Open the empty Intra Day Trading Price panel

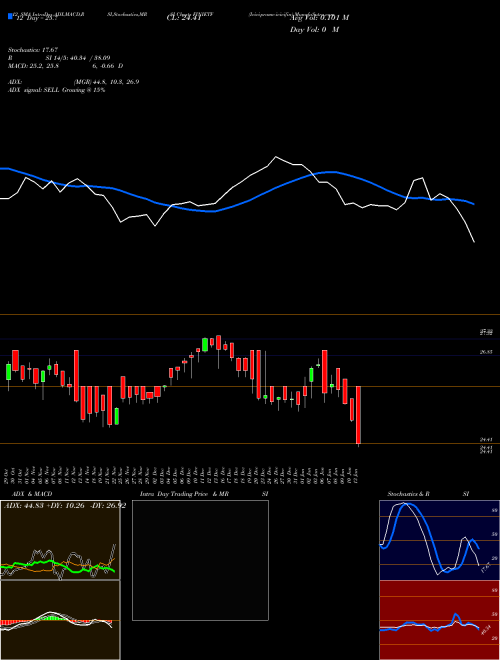pos(200,560)
